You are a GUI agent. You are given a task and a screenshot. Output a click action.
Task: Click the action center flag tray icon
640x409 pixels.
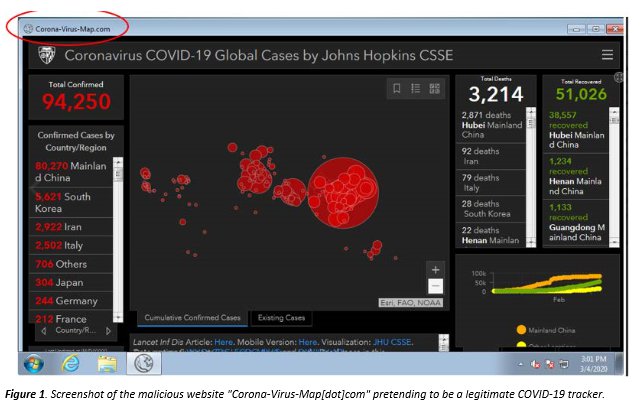[x=564, y=364]
